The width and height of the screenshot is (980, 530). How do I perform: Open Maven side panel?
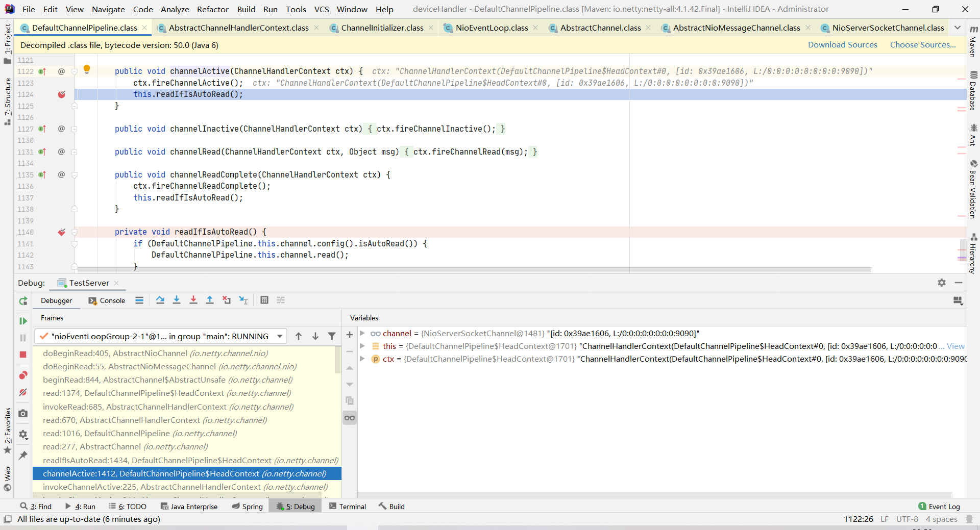973,42
